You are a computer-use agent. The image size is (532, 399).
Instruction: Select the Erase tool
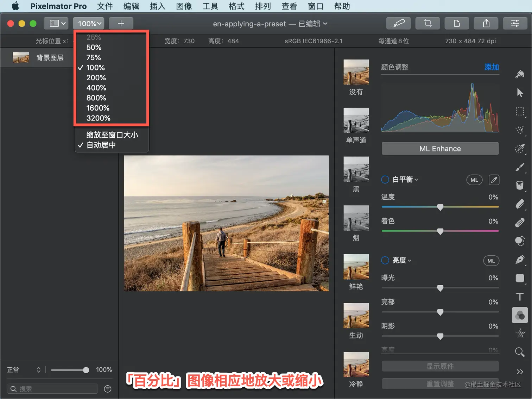click(520, 204)
